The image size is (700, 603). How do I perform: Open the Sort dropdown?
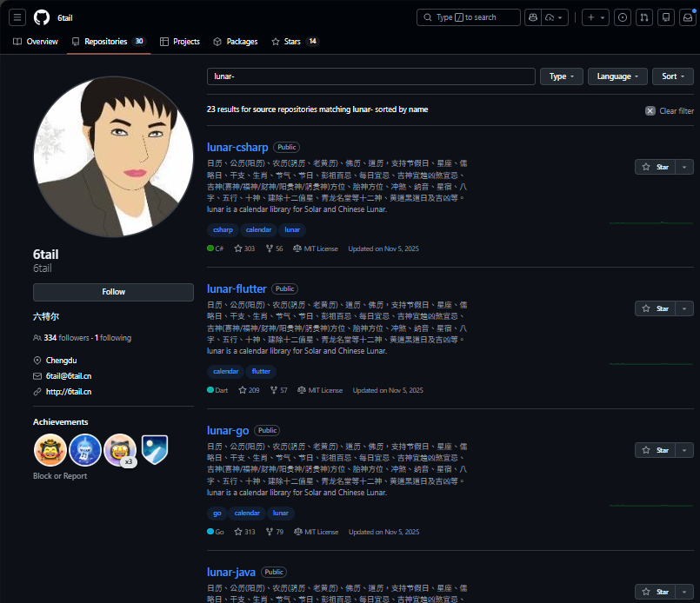[673, 76]
